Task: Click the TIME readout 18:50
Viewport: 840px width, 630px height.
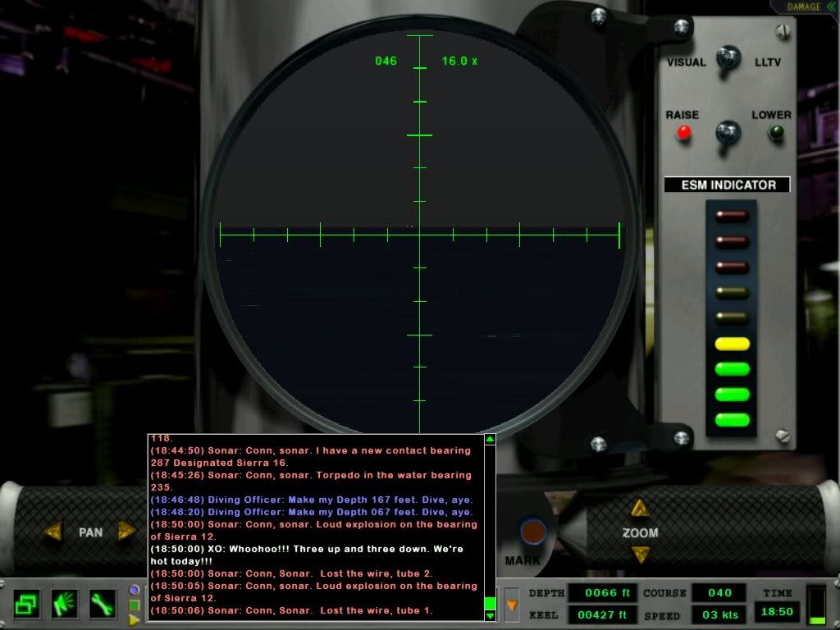Action: 778,611
